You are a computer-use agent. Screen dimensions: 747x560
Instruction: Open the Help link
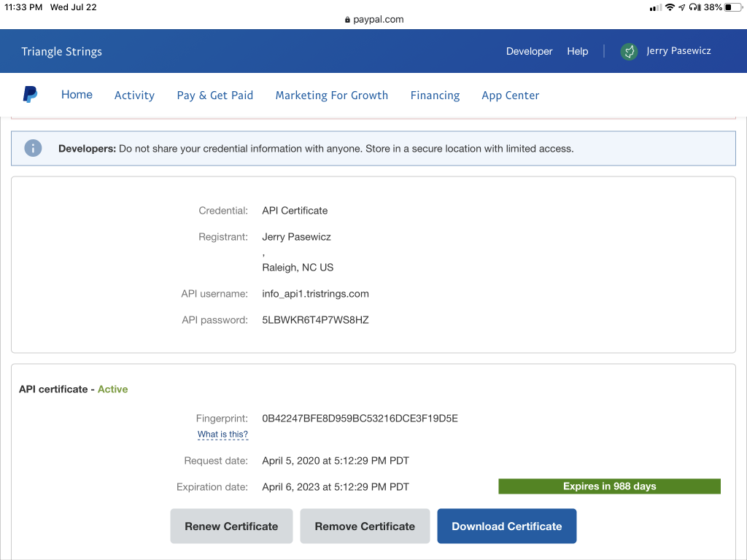[x=578, y=51]
